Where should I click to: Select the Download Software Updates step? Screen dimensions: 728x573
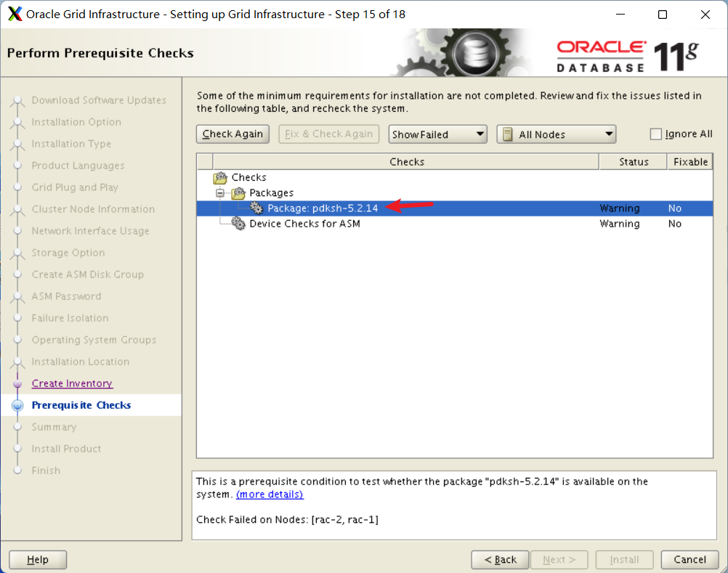point(99,100)
